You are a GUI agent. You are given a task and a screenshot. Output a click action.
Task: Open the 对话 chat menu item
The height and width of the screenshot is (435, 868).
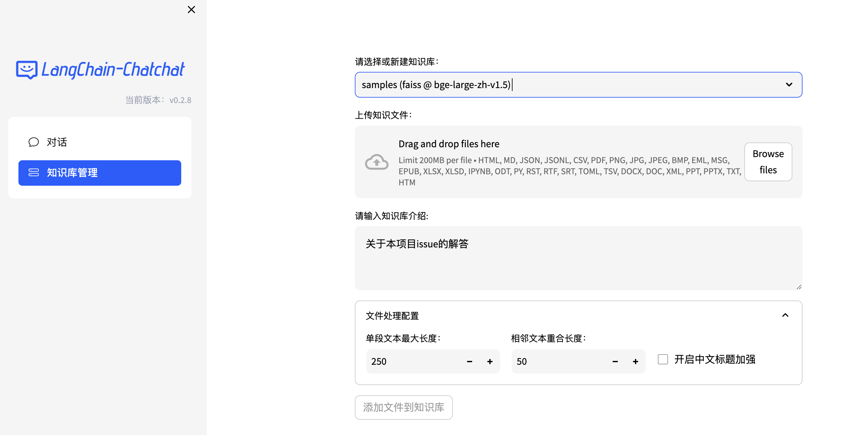click(100, 142)
